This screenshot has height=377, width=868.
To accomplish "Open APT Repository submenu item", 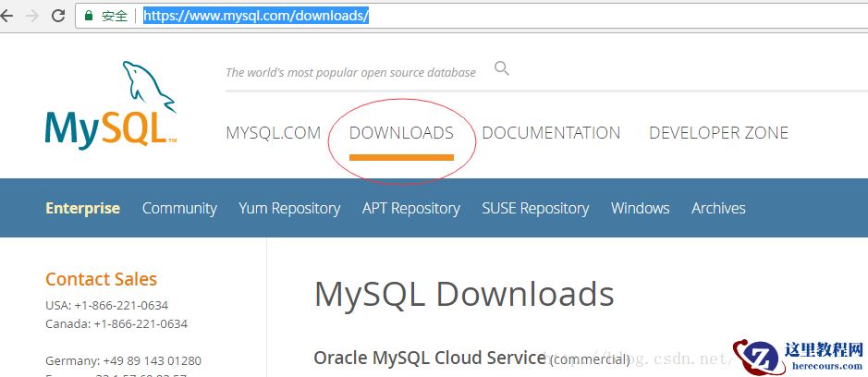I will (x=411, y=208).
